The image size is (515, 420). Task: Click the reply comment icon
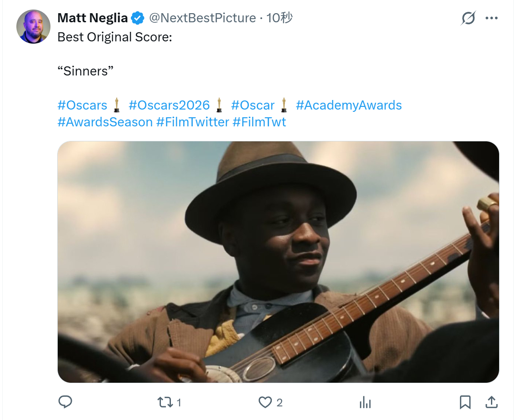tap(65, 402)
